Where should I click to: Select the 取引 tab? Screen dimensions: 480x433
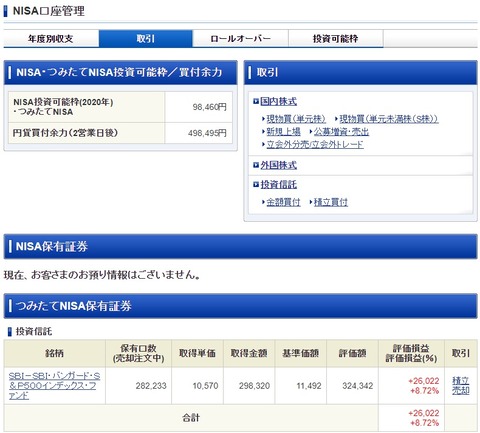146,39
